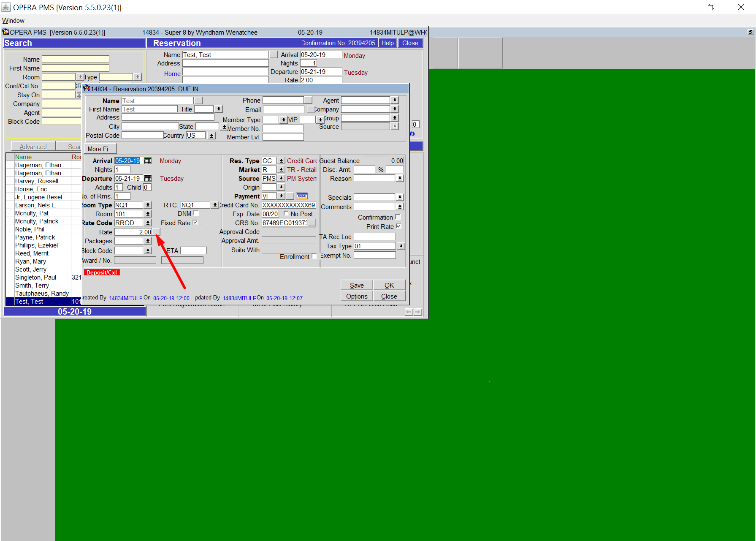The width and height of the screenshot is (756, 541).
Task: Open the Country dropdown showing US
Action: pos(211,135)
